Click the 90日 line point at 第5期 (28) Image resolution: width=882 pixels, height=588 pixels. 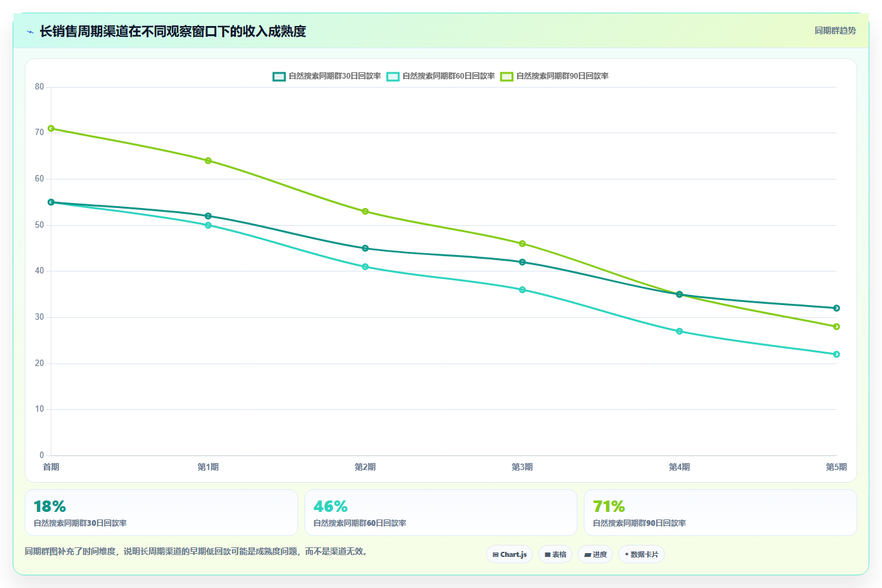tap(836, 327)
